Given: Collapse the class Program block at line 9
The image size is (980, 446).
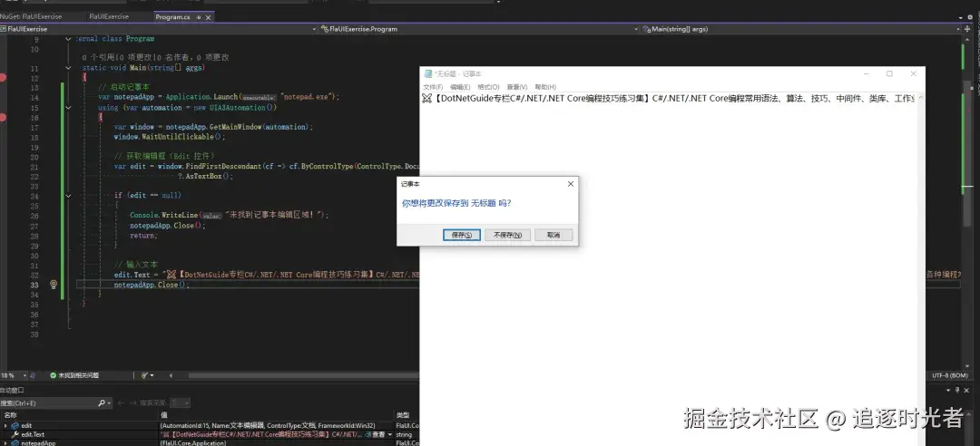Looking at the screenshot, I should tap(68, 39).
